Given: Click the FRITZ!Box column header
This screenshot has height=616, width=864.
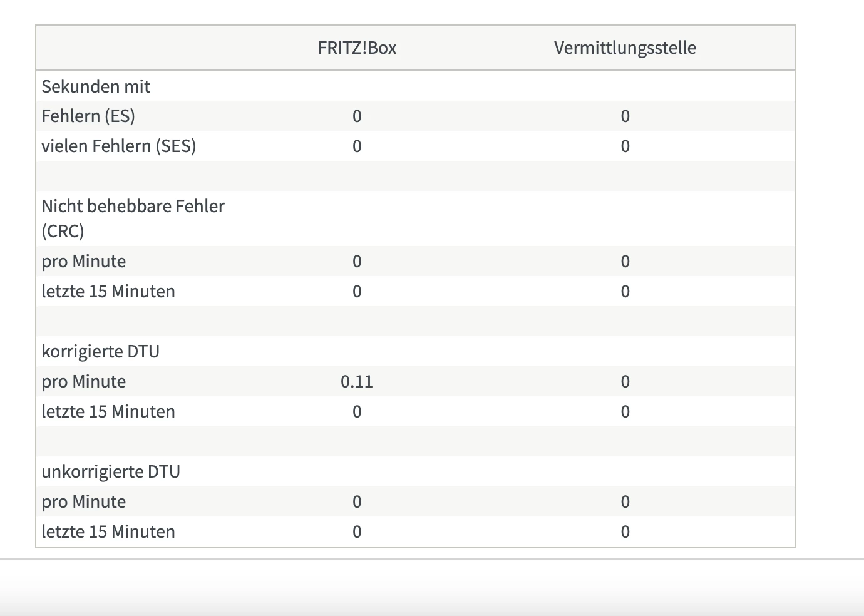Looking at the screenshot, I should [x=357, y=48].
